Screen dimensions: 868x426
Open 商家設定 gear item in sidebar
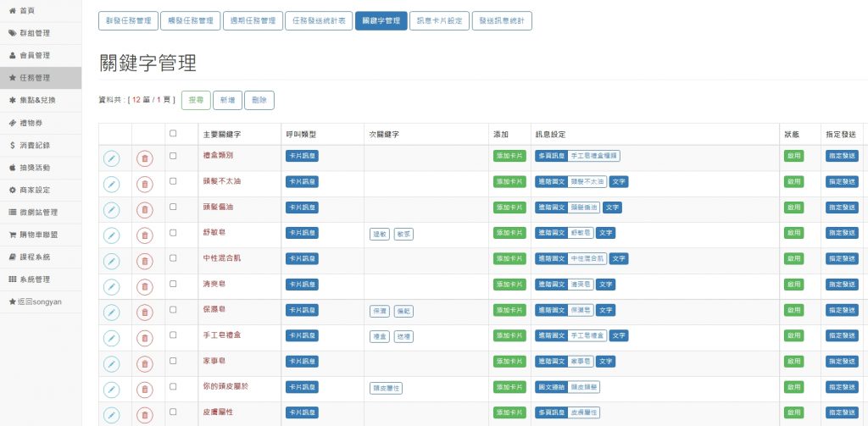[36, 190]
